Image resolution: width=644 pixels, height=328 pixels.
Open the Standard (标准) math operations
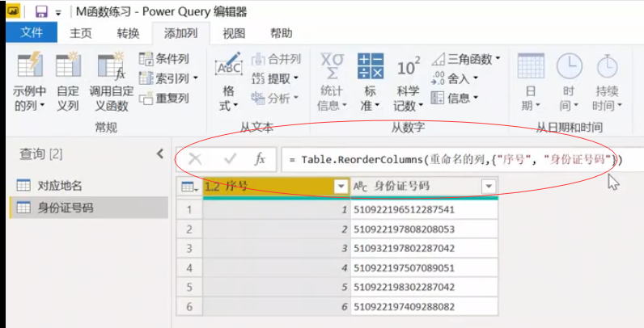(x=371, y=82)
